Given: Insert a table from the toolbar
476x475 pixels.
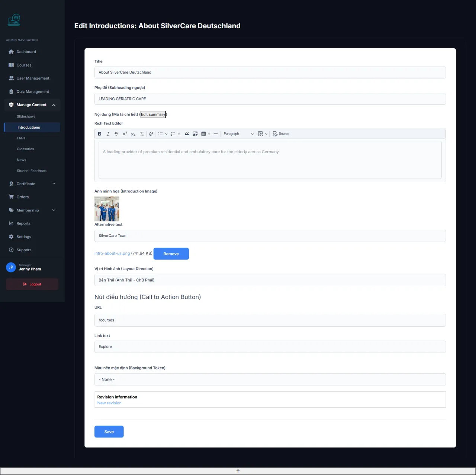Looking at the screenshot, I should 203,134.
